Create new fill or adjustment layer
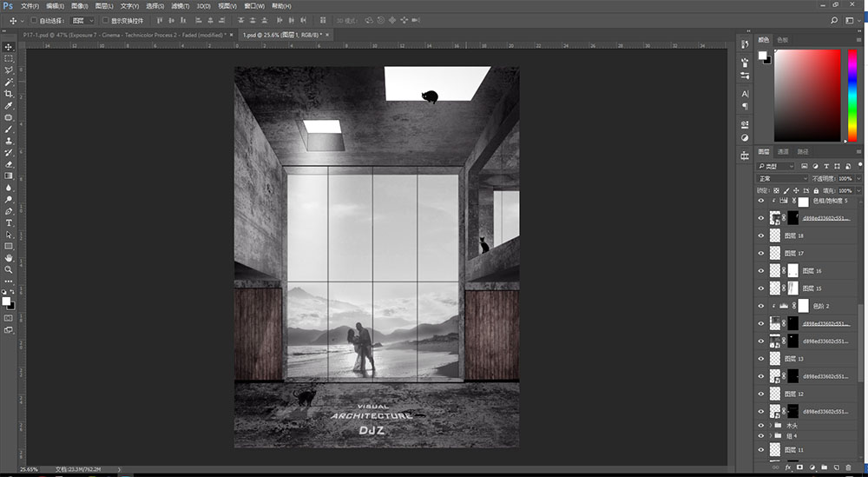Screen dimensions: 868x477 click(x=812, y=467)
